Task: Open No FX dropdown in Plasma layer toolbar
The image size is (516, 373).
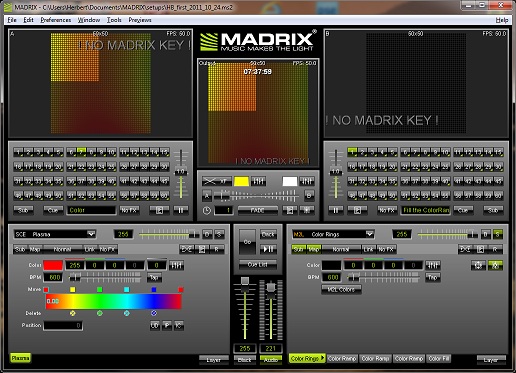Action: (x=108, y=249)
